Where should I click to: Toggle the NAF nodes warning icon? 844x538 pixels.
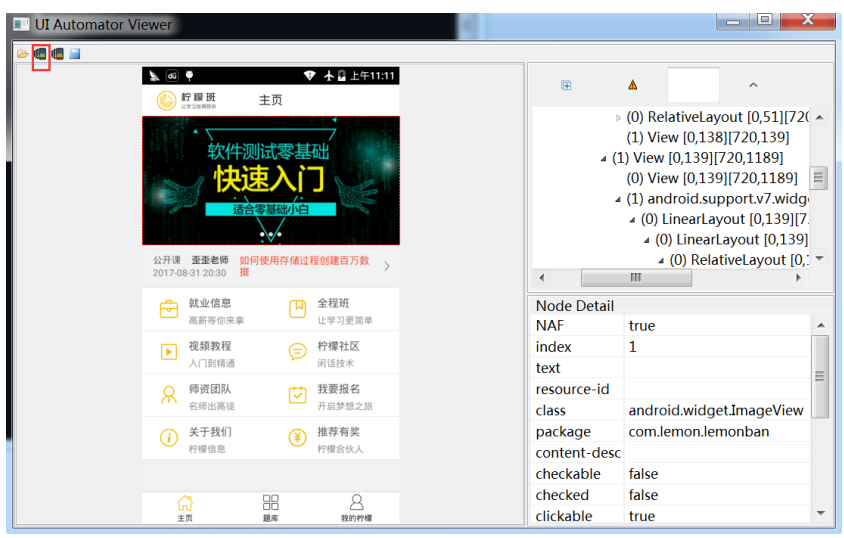pos(632,85)
